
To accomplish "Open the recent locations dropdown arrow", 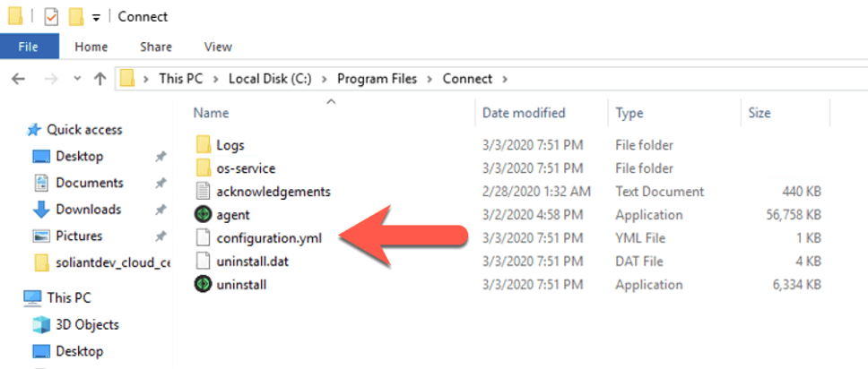I will (77, 79).
